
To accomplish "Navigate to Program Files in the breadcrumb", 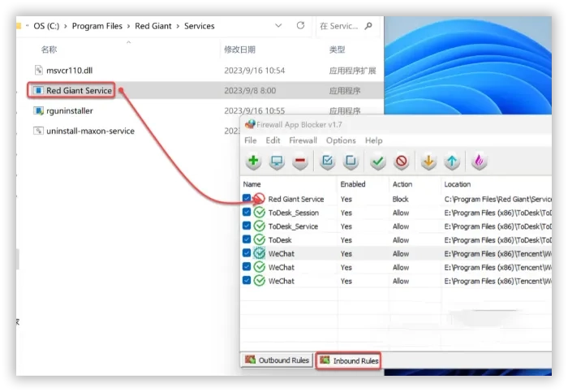I will click(97, 26).
